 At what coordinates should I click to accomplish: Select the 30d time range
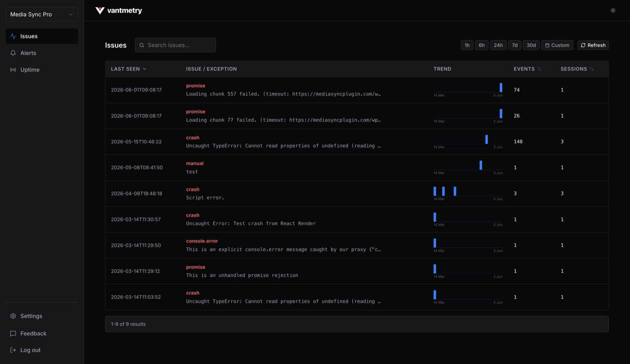coord(531,45)
